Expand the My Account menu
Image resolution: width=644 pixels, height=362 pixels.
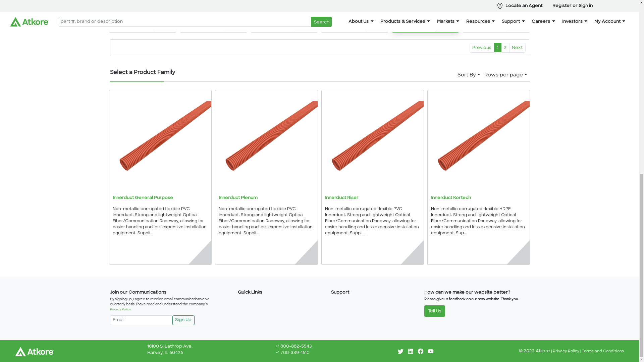point(609,21)
